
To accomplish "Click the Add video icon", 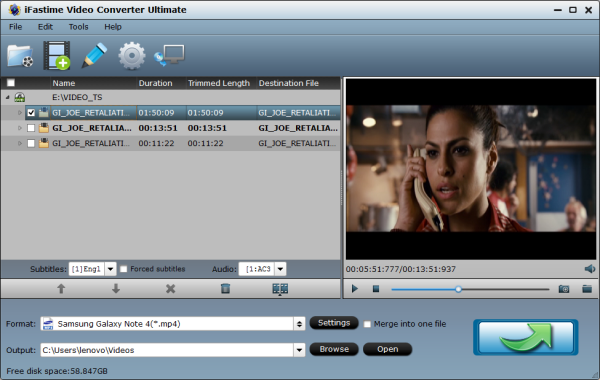I will pos(57,56).
